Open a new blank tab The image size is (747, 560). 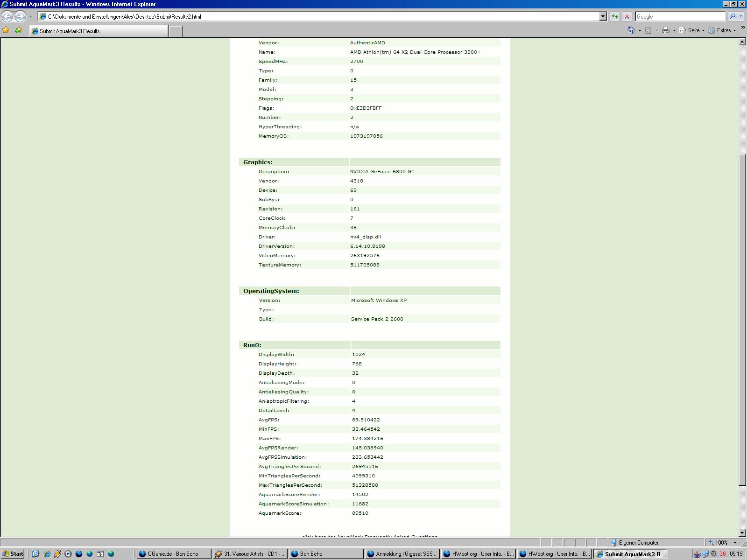pyautogui.click(x=176, y=31)
